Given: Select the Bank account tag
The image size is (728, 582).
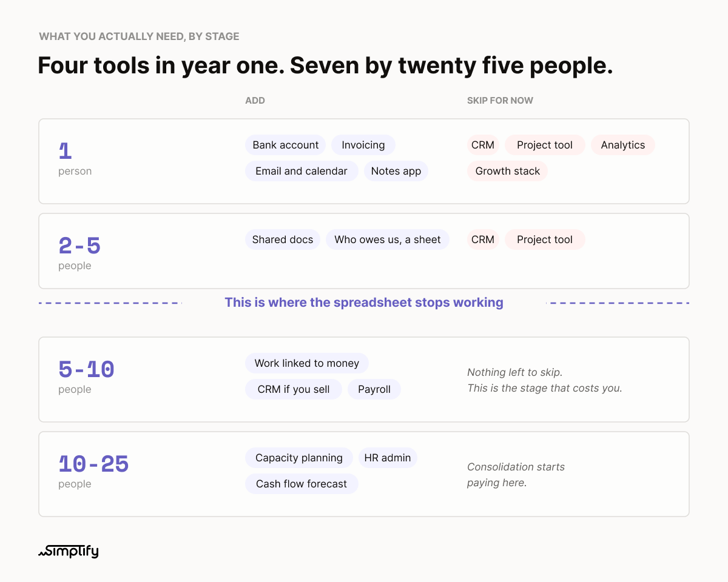Looking at the screenshot, I should (286, 145).
